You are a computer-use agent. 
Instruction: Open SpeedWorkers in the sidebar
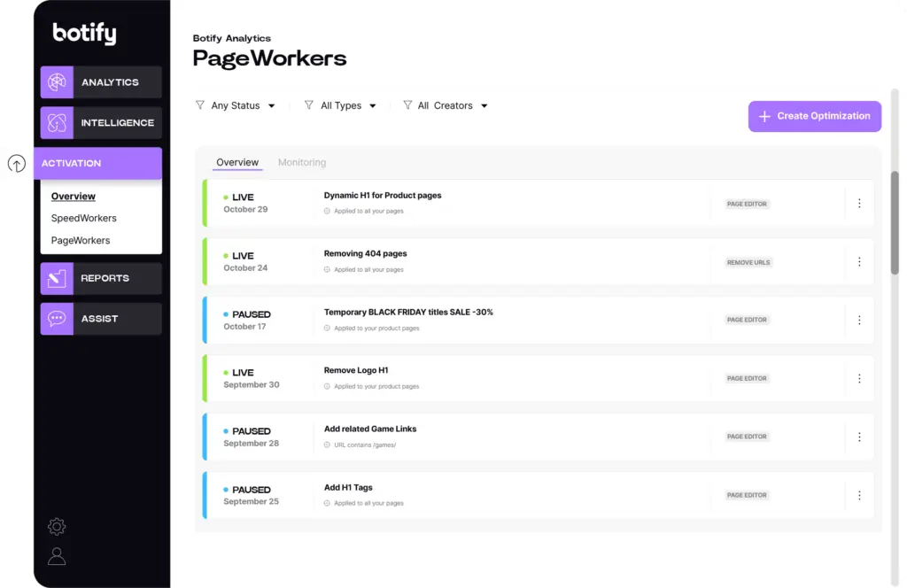tap(84, 218)
